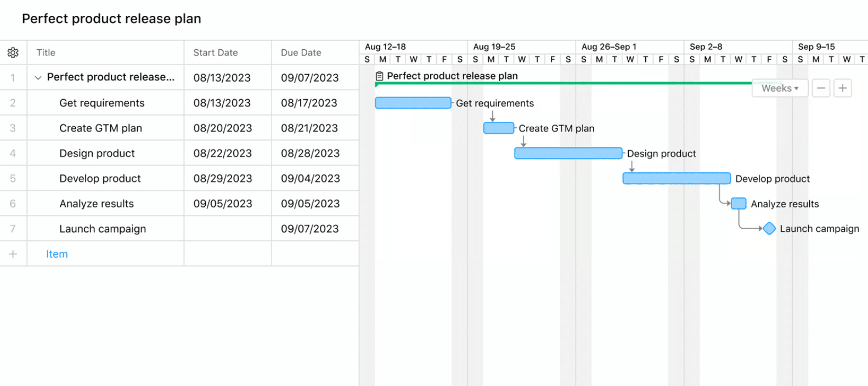The image size is (868, 386).
Task: Select the Create GTM plan Gantt bar
Action: click(499, 128)
